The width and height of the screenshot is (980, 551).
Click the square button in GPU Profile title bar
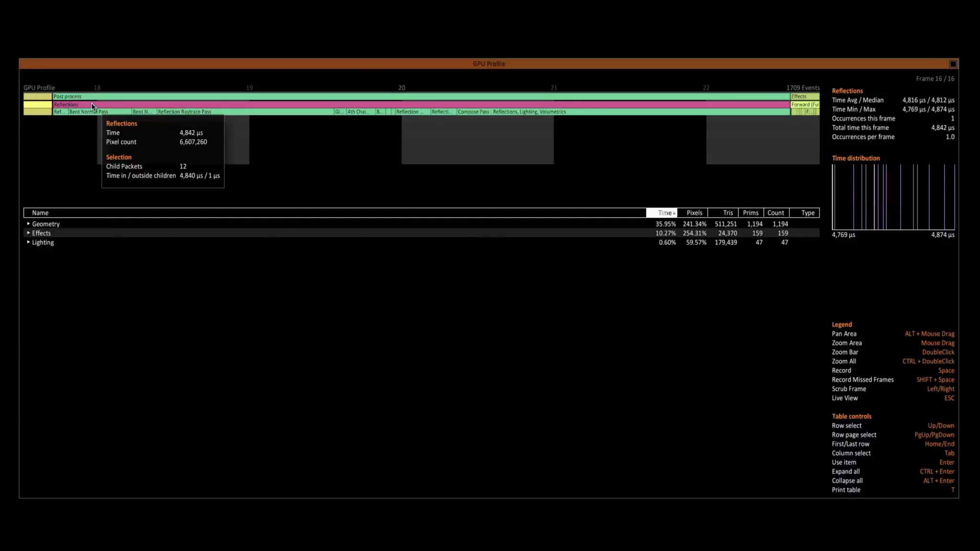953,64
